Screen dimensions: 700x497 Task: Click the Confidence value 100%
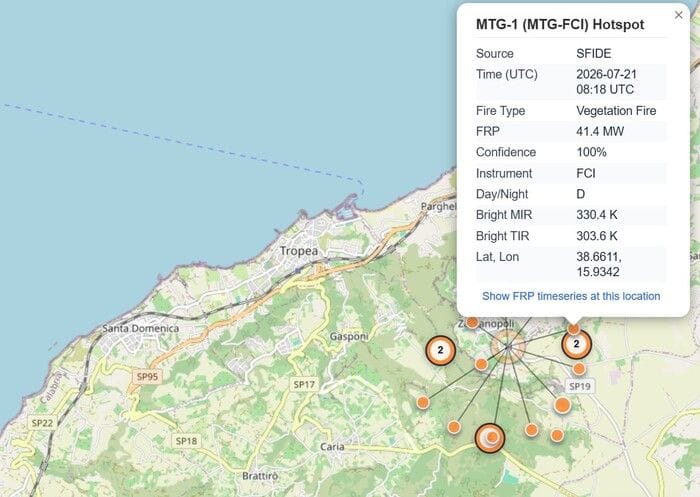(x=591, y=152)
